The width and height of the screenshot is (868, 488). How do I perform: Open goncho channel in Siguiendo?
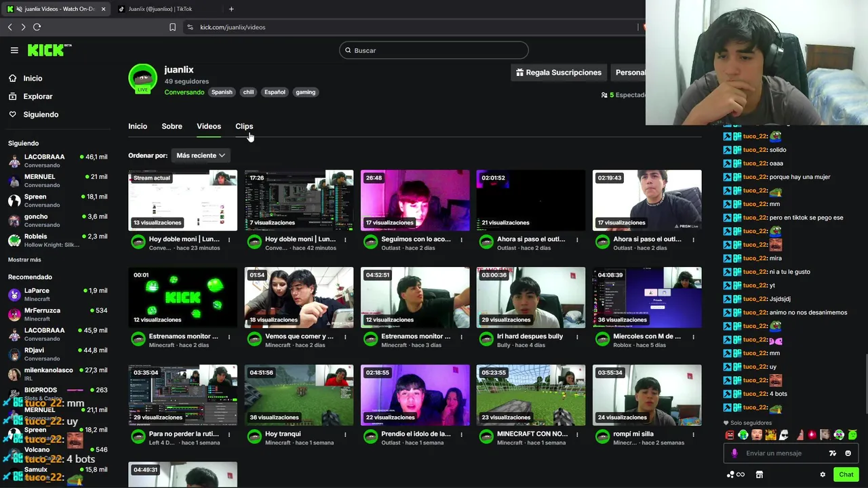pyautogui.click(x=58, y=220)
